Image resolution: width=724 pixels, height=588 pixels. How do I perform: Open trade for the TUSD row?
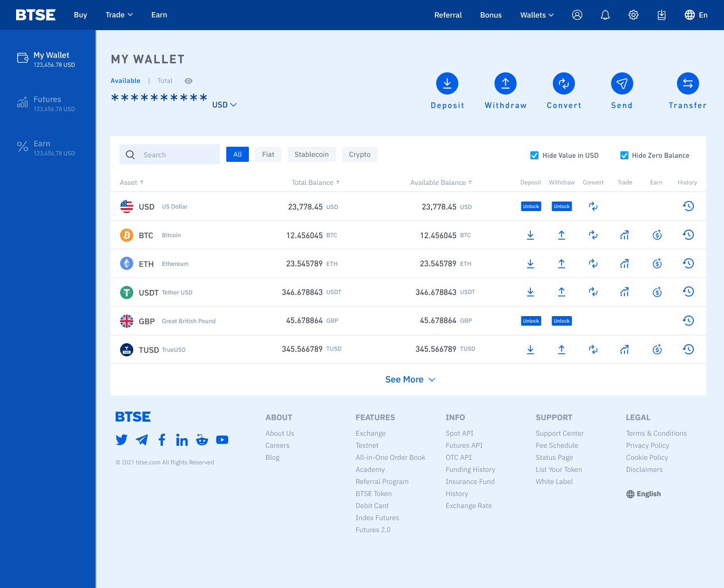624,349
